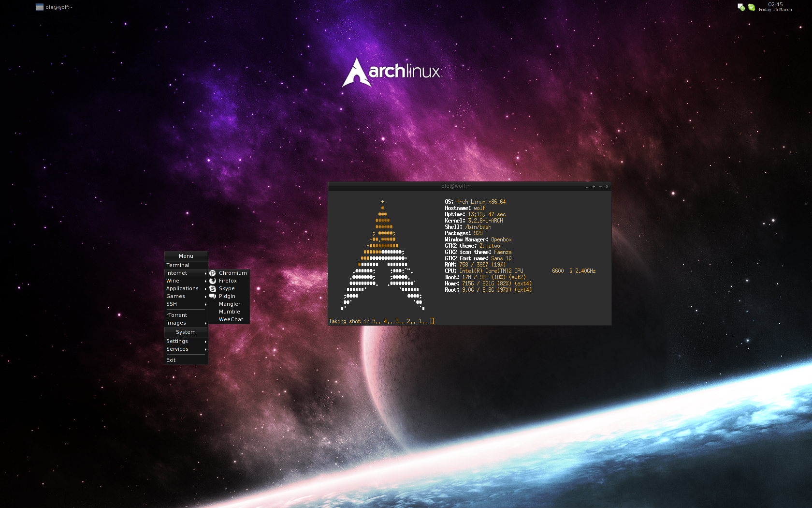Open the Services menu entry
Screen dimensions: 812x508
click(x=186, y=349)
